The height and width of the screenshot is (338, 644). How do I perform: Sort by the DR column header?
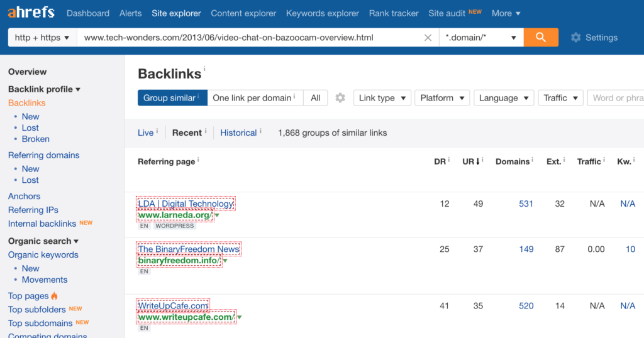click(x=440, y=161)
